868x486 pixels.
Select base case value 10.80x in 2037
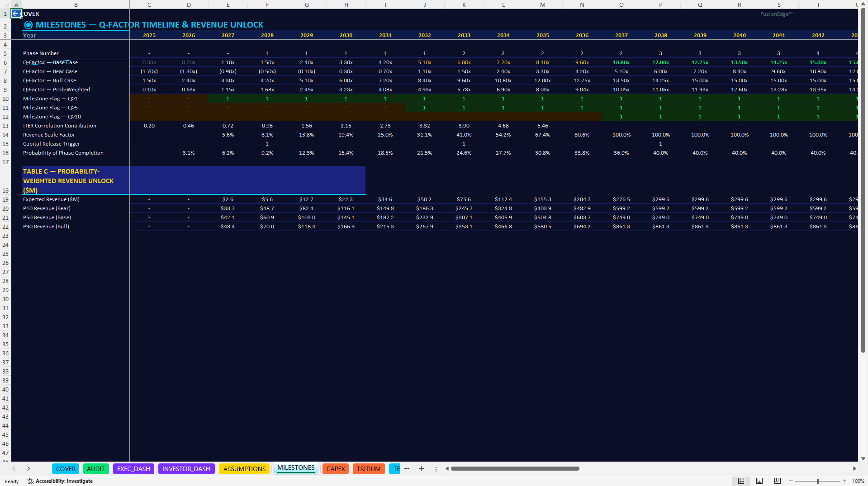point(621,62)
